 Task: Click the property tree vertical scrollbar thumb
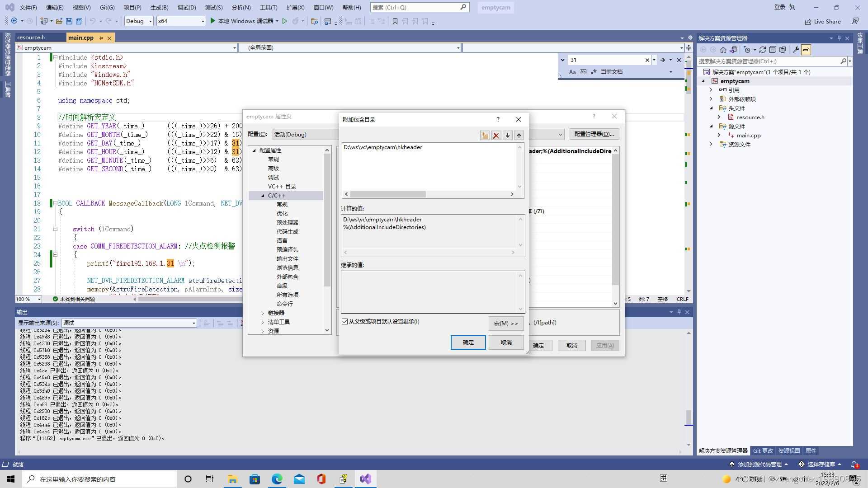point(327,221)
